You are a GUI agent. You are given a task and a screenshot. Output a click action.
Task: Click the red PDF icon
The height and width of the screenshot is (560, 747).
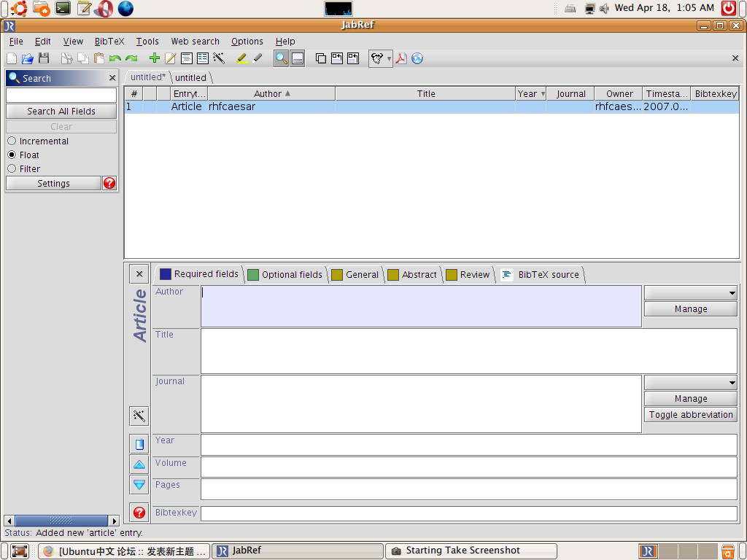[401, 58]
